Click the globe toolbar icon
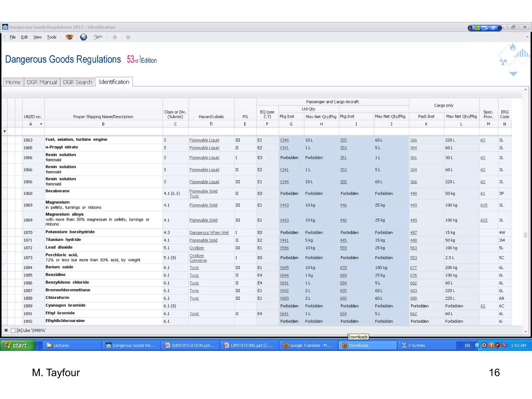This screenshot has width=532, height=399. pos(83,37)
